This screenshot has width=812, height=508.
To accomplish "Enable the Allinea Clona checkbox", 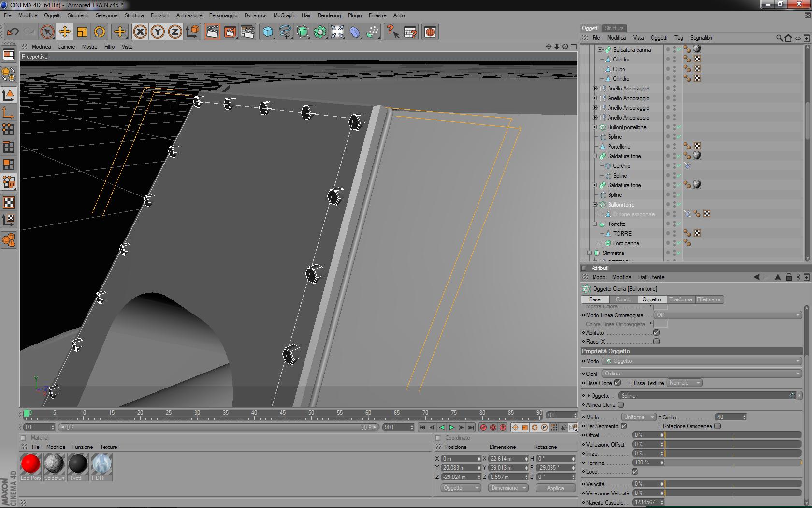I will (x=621, y=405).
